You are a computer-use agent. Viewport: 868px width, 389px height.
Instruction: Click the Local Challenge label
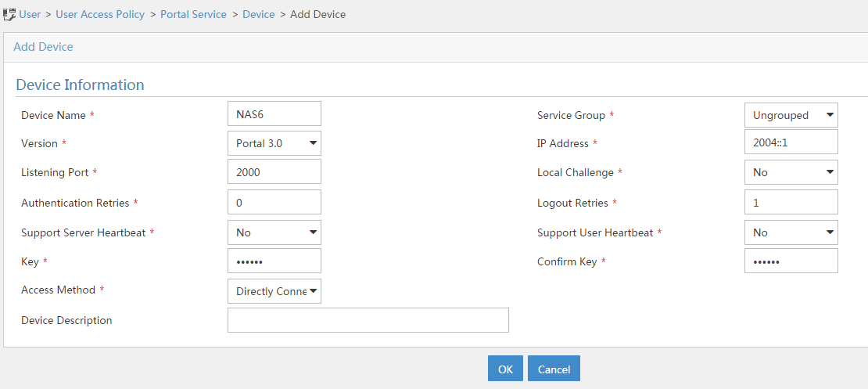coord(576,172)
